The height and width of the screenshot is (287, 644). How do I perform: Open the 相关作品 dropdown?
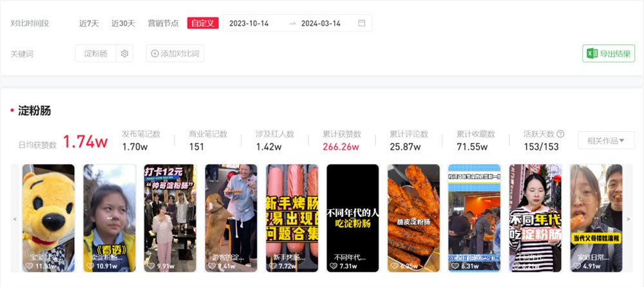tap(606, 140)
